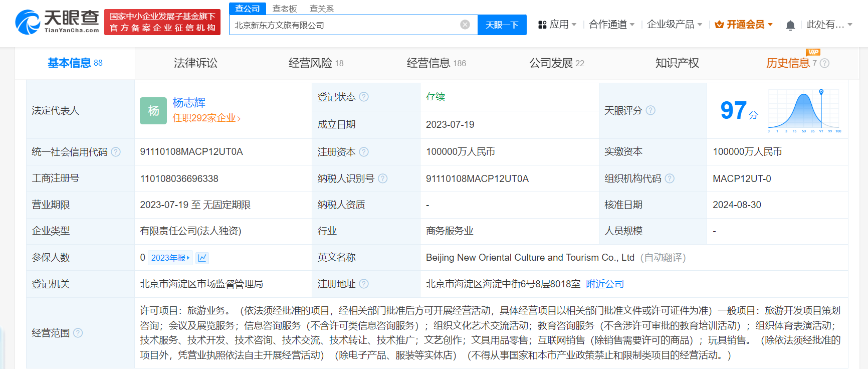This screenshot has width=868, height=369.
Task: Select industry value 商务服务业
Action: coord(450,231)
